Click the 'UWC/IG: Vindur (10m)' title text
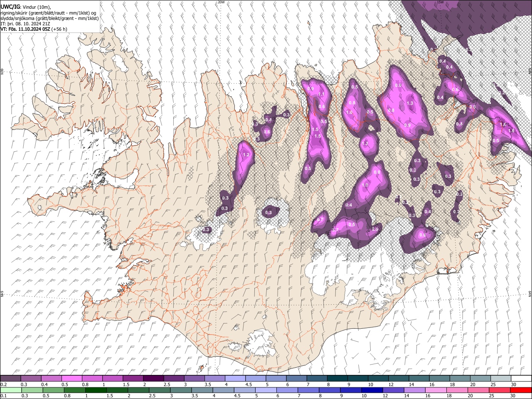This screenshot has width=532, height=399. pos(25,7)
